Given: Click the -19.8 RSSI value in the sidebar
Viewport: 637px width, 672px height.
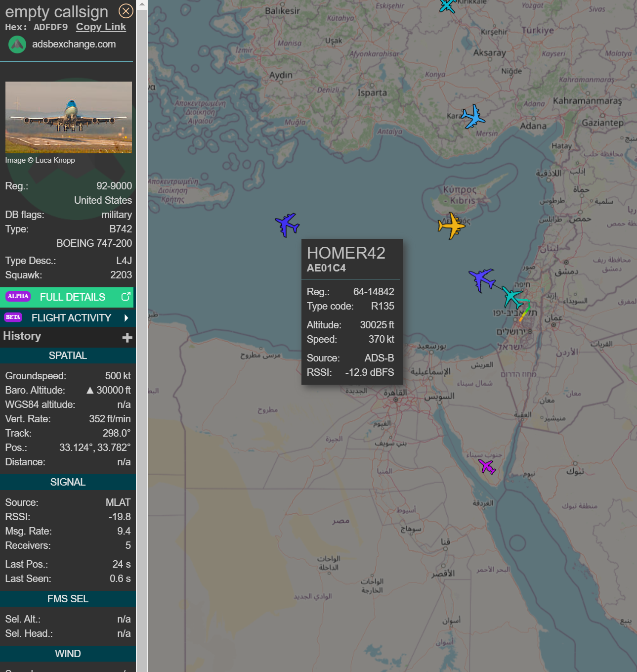Looking at the screenshot, I should 120,517.
